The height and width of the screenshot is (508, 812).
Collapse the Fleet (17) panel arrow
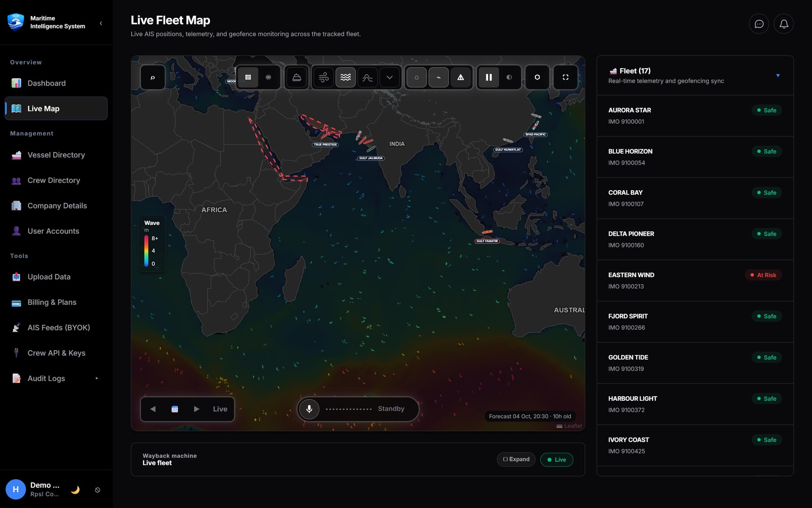778,76
